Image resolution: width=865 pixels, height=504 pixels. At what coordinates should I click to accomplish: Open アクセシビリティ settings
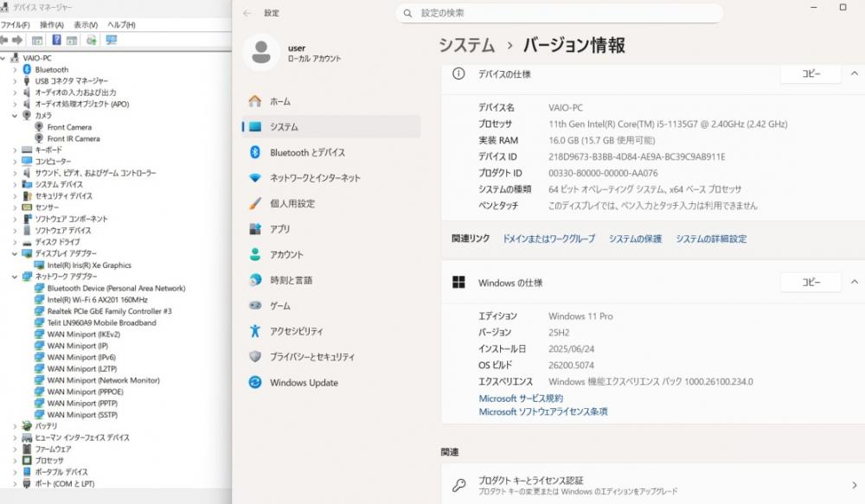(x=331, y=331)
